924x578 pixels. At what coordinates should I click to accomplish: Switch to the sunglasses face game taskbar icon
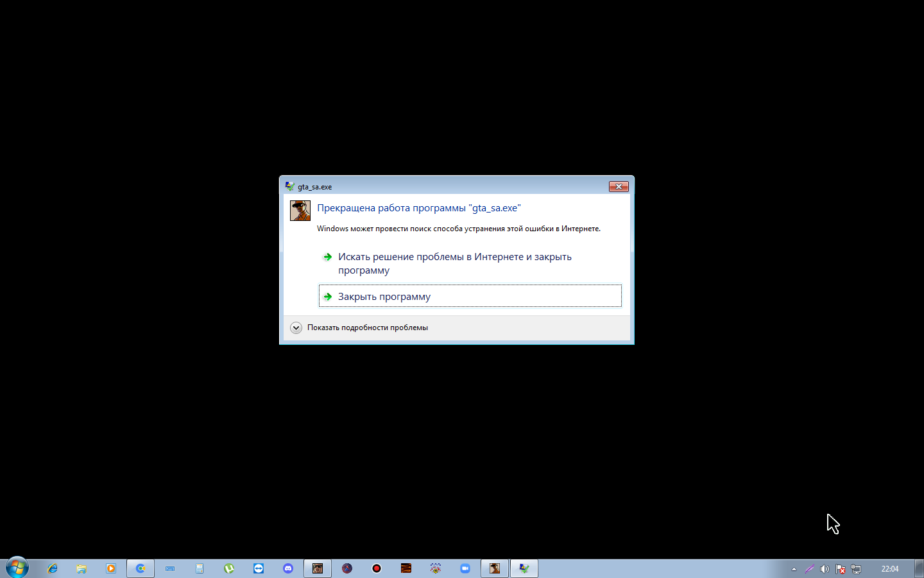pos(318,568)
